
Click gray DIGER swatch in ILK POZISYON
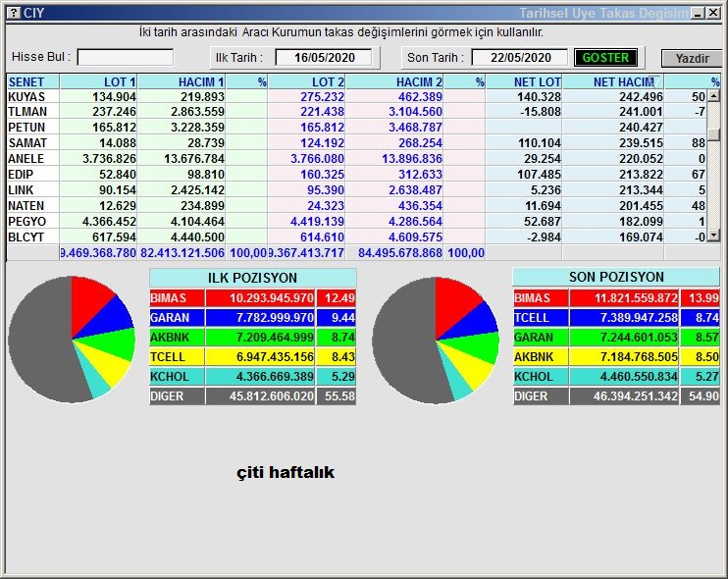pos(177,396)
